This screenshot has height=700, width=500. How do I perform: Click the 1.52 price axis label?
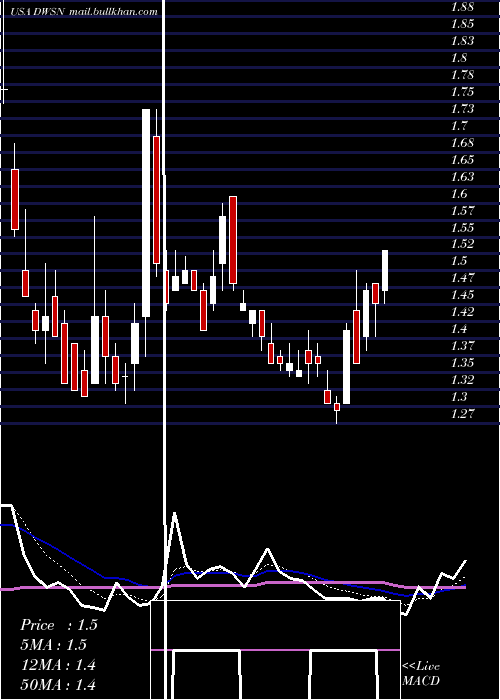(x=462, y=244)
